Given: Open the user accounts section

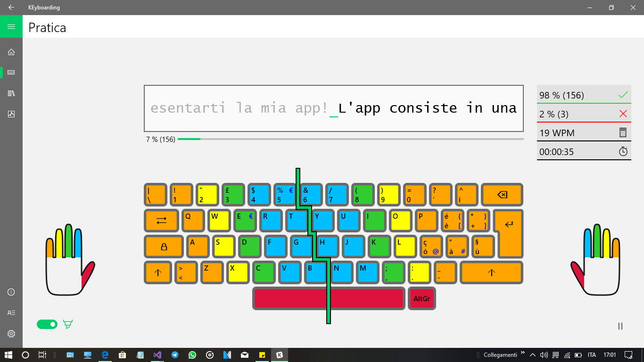Looking at the screenshot, I should [11, 312].
